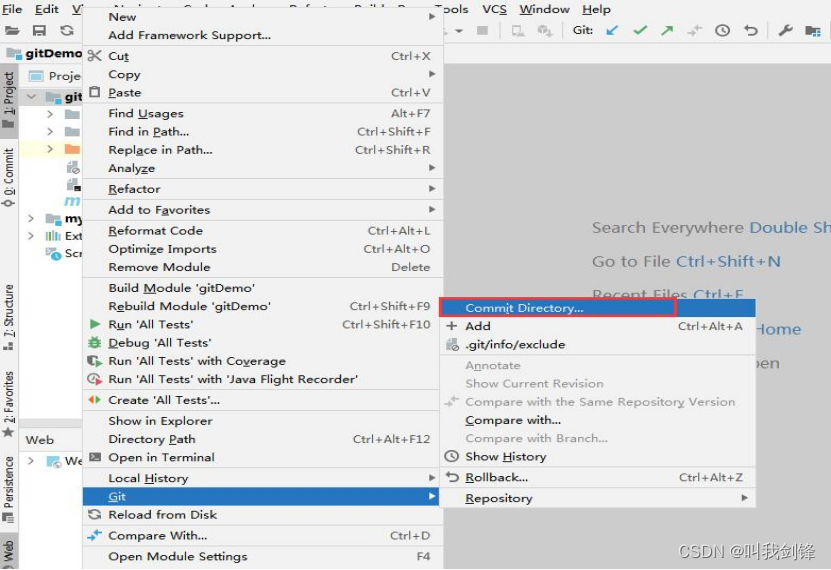Expand the Refactor submenu arrow
831x570 pixels.
tap(432, 189)
